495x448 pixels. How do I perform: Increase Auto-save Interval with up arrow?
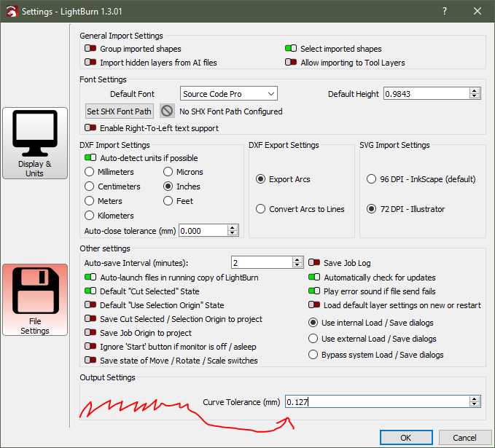[x=297, y=259]
